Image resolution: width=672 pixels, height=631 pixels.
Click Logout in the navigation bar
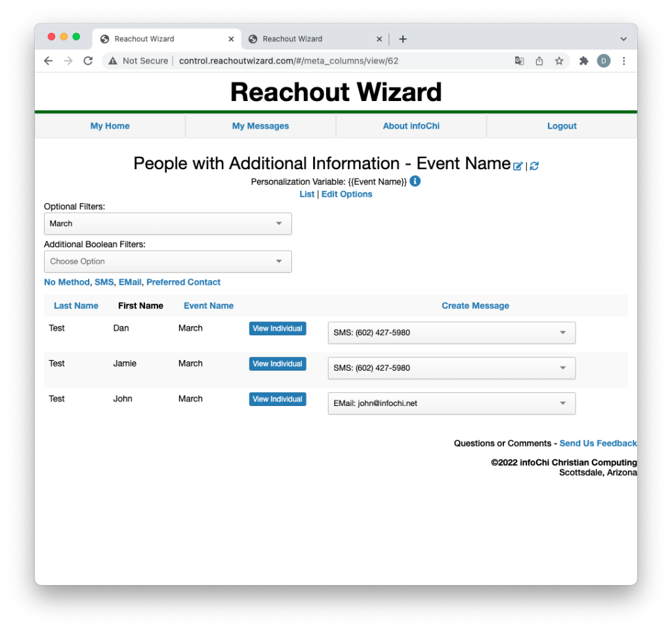point(562,126)
